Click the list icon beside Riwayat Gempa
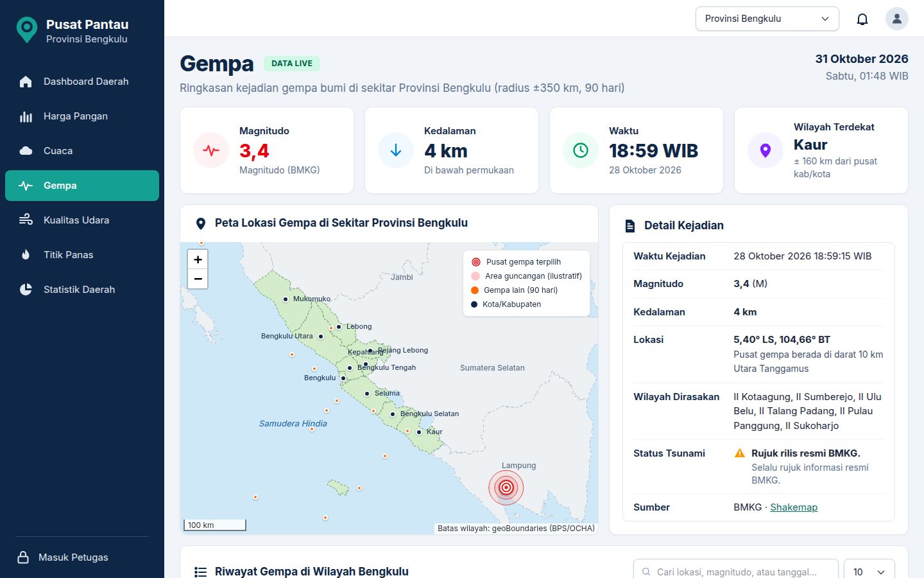Image resolution: width=924 pixels, height=578 pixels. [201, 572]
